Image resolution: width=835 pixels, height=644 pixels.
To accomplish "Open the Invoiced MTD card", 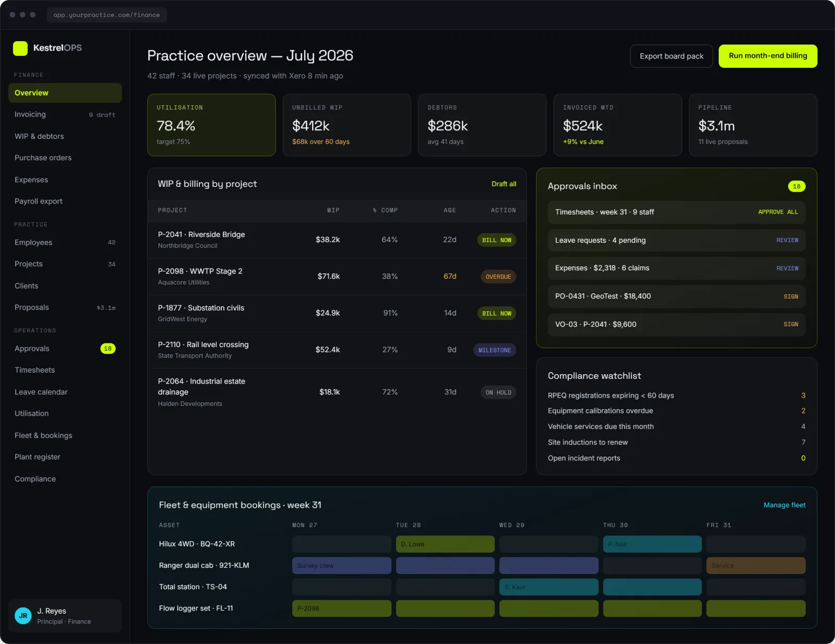I will point(617,125).
